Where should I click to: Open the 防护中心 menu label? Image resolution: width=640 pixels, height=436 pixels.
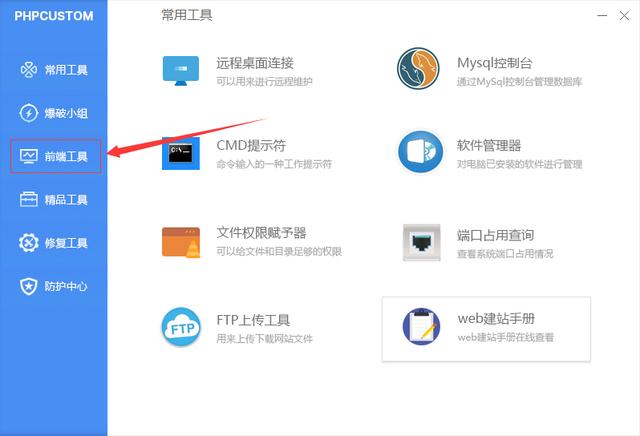pyautogui.click(x=66, y=286)
